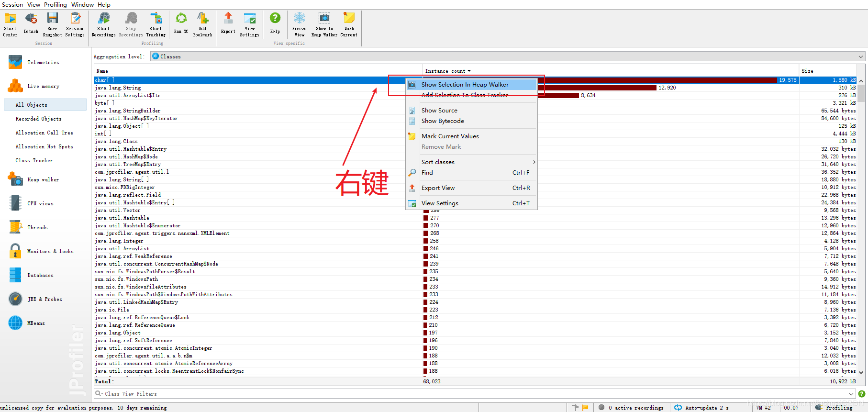Click the table scrollbar down arrow
The image size is (868, 412).
click(x=861, y=372)
